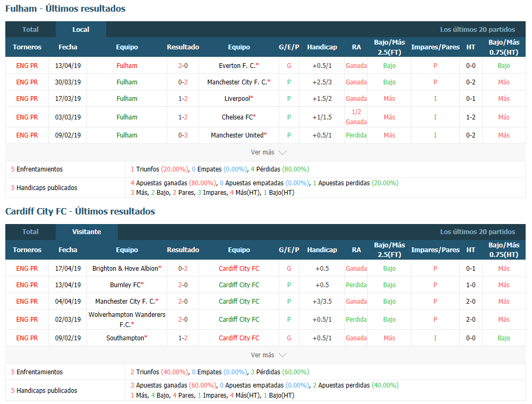Click Fulham in the Liverpool match row
532x404 pixels.
[127, 98]
